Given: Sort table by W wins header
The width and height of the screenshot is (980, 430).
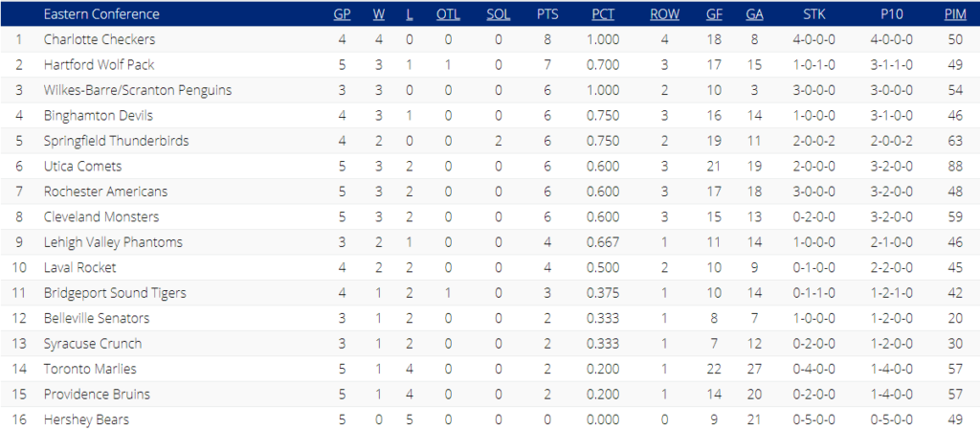Looking at the screenshot, I should [379, 14].
